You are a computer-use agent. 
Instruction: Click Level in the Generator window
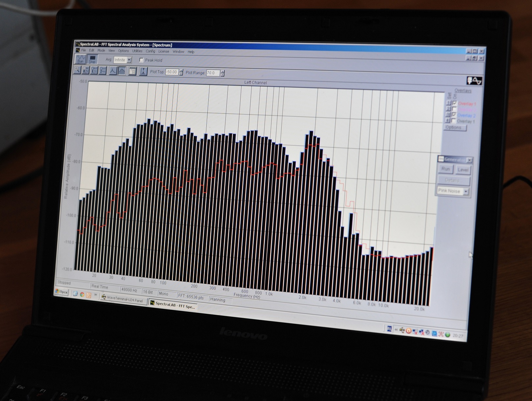(463, 170)
